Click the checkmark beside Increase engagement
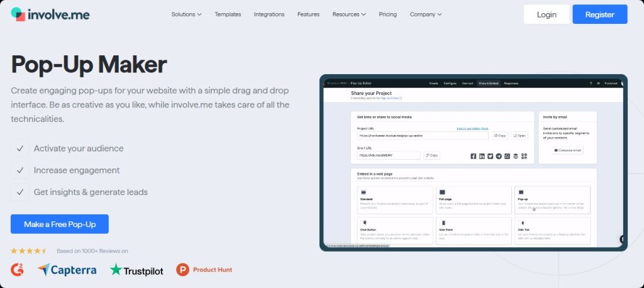This screenshot has height=288, width=644. tap(20, 170)
